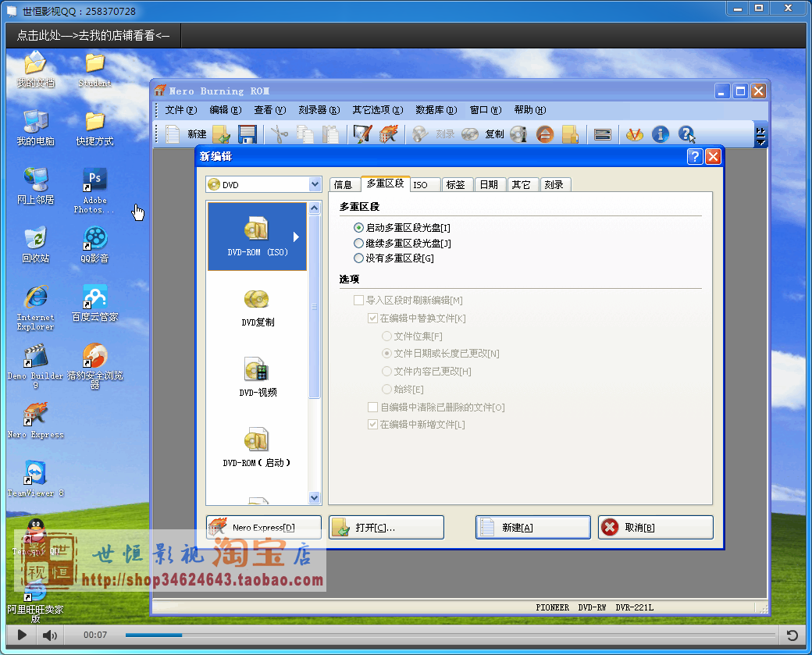Open the DVD disc type dropdown
812x655 pixels.
[x=315, y=184]
